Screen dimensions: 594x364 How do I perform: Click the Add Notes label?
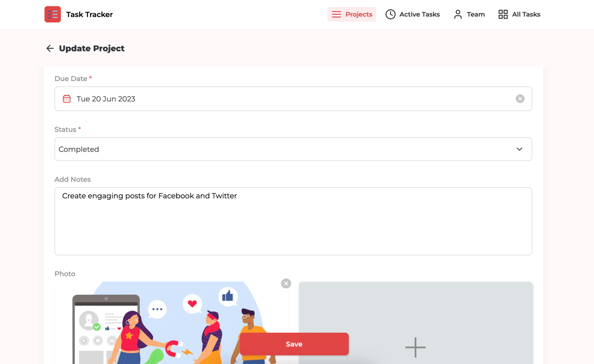(x=73, y=179)
